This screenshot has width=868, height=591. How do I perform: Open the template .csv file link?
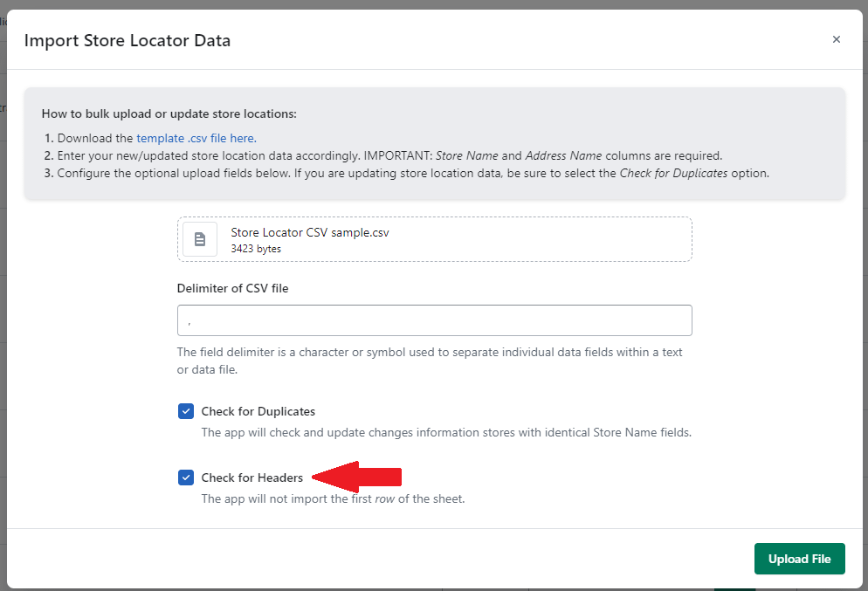point(196,138)
